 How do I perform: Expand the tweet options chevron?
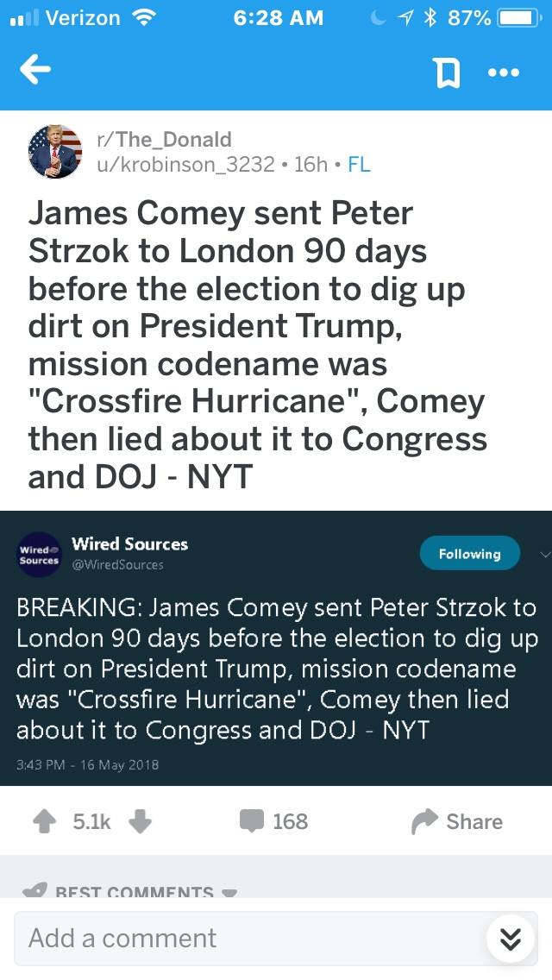(x=543, y=554)
